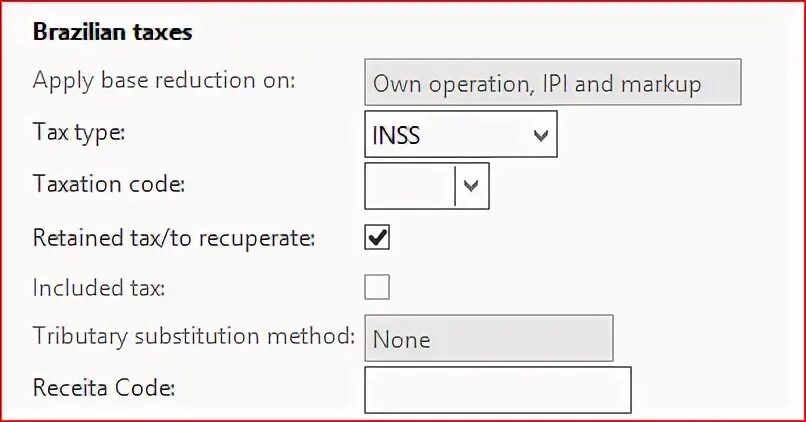Click the Apply base reduction on label
The height and width of the screenshot is (422, 806).
(164, 81)
